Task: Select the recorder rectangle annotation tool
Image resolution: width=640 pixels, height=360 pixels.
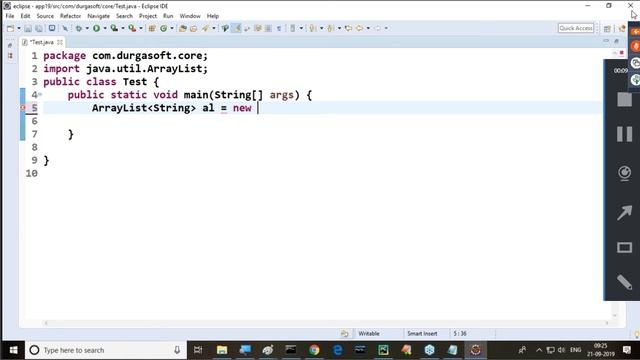Action: click(624, 247)
